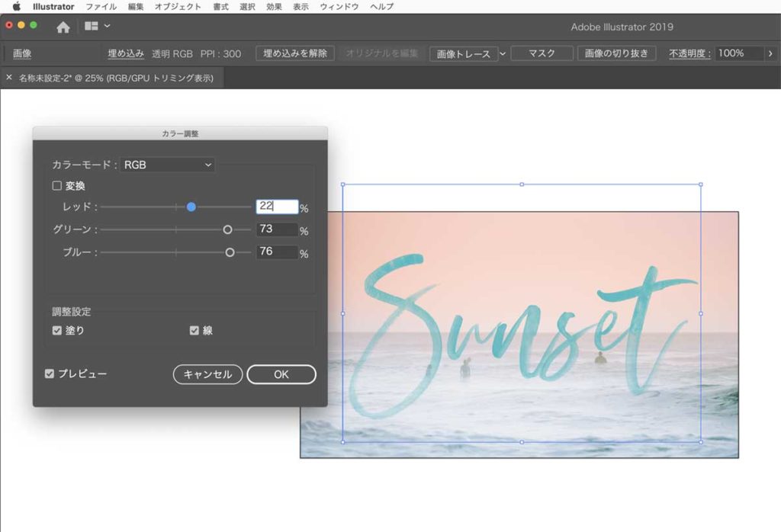Open the オブジェクト menu
This screenshot has height=532, width=781.
(x=178, y=6)
